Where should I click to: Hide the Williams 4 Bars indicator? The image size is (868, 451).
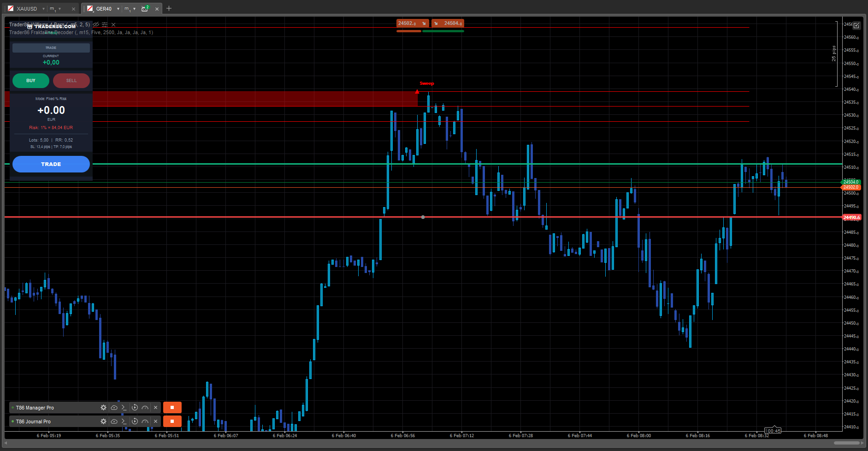pyautogui.click(x=96, y=24)
